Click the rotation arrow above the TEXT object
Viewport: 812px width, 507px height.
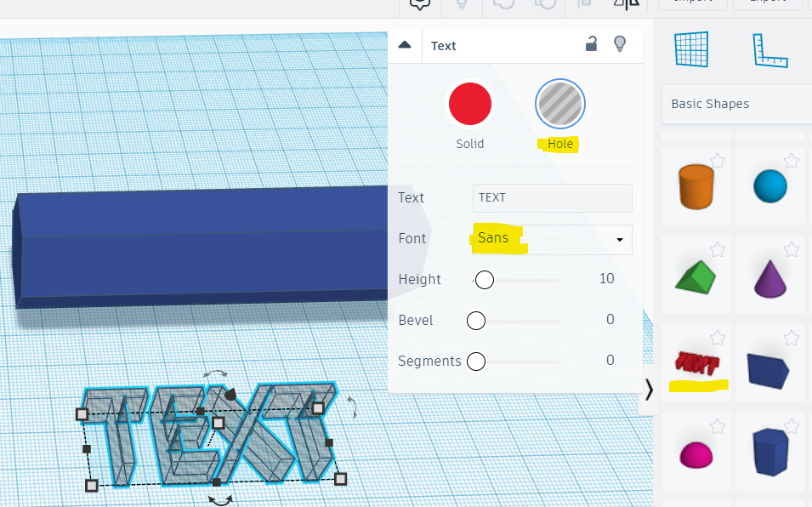click(x=215, y=373)
